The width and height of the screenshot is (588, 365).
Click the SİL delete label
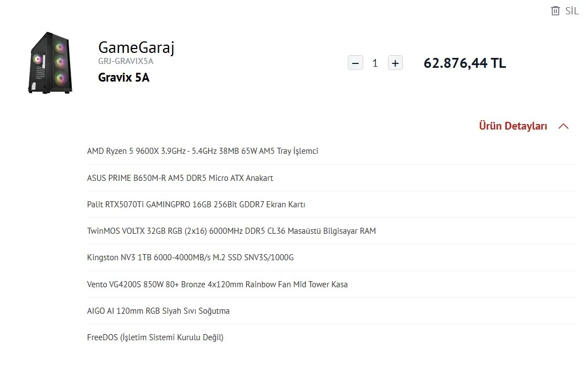[x=572, y=11]
